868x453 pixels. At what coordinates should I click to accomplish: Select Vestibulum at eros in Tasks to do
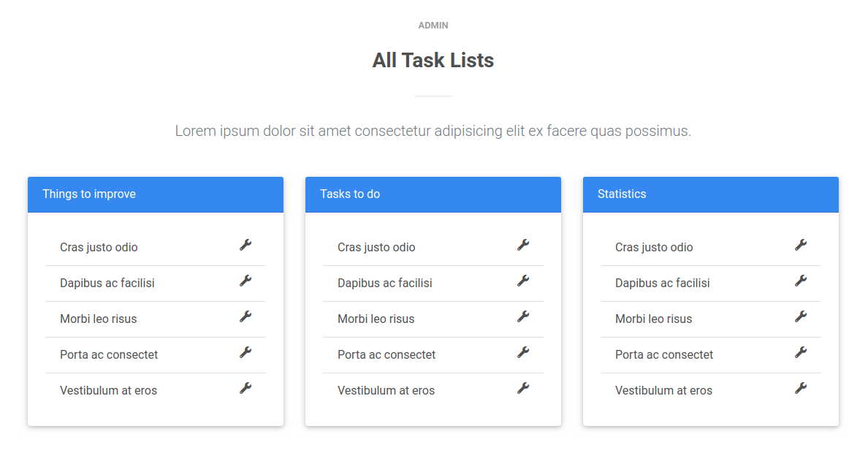[x=386, y=391]
